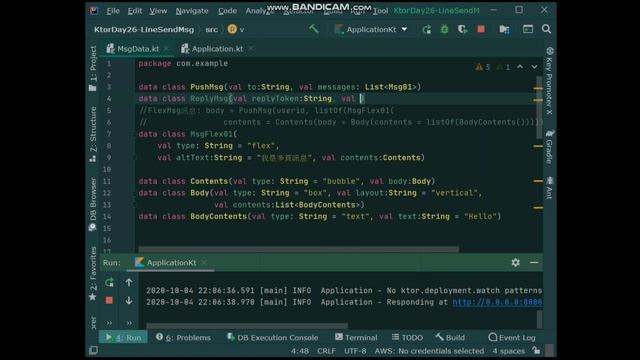Toggle the Favorites tool window
Viewport: 640px width, 360px height.
tap(93, 274)
